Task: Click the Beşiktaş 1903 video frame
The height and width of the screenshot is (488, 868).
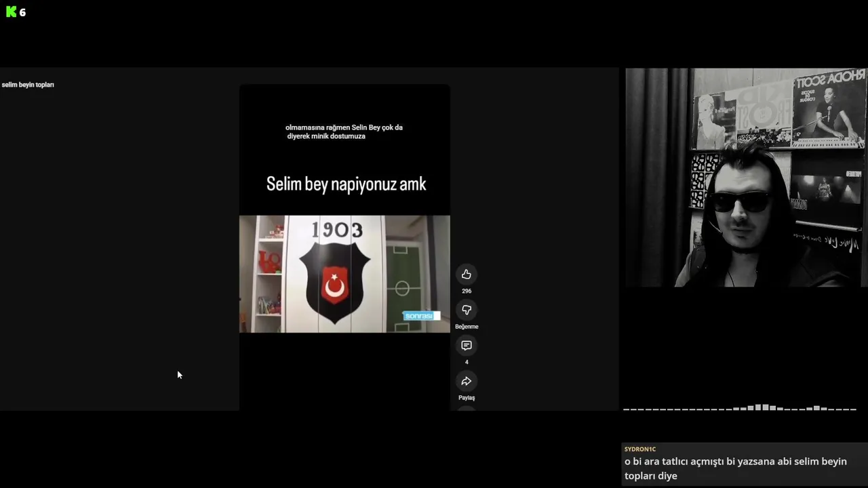Action: (344, 274)
